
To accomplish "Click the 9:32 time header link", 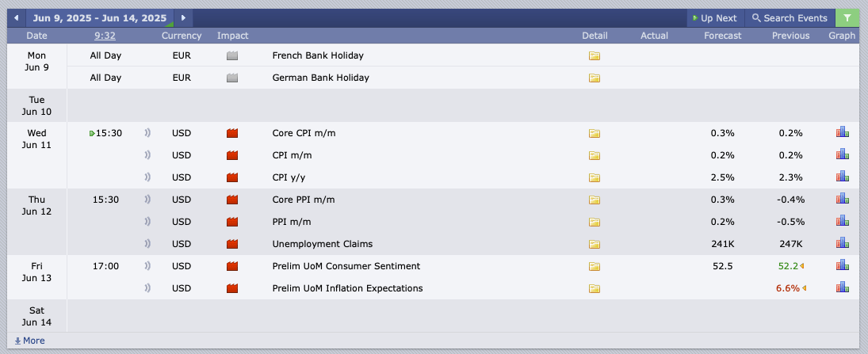I will (105, 36).
